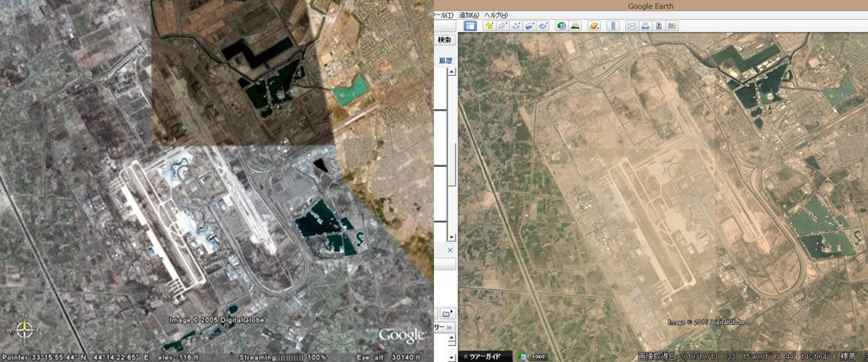868x362 pixels.
Task: Click the Save Image toolbar icon
Action: coord(659,25)
